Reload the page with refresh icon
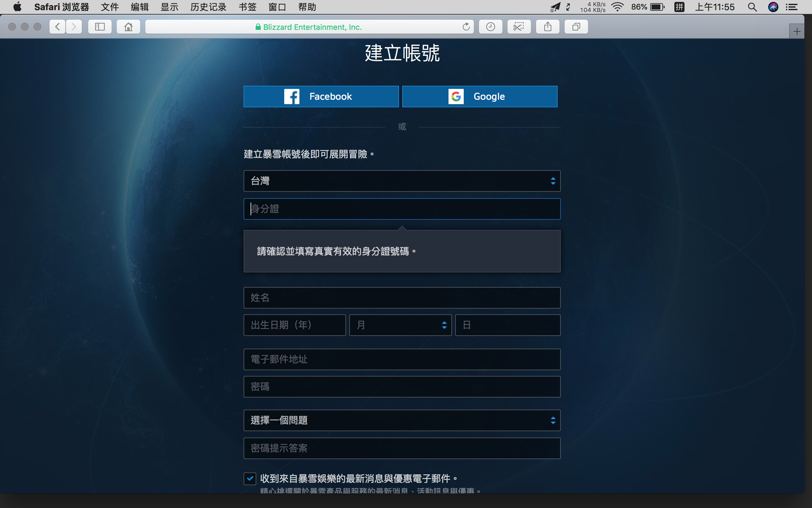 pyautogui.click(x=466, y=27)
